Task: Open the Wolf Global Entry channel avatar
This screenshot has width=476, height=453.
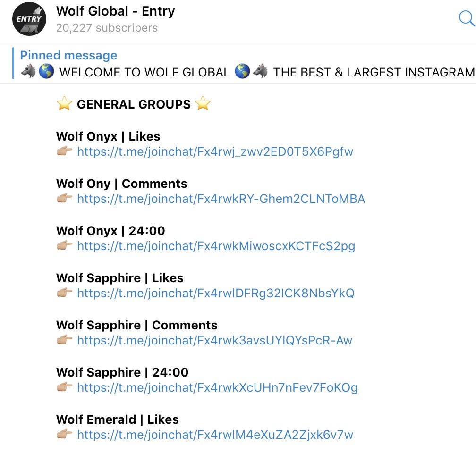Action: coord(29,19)
